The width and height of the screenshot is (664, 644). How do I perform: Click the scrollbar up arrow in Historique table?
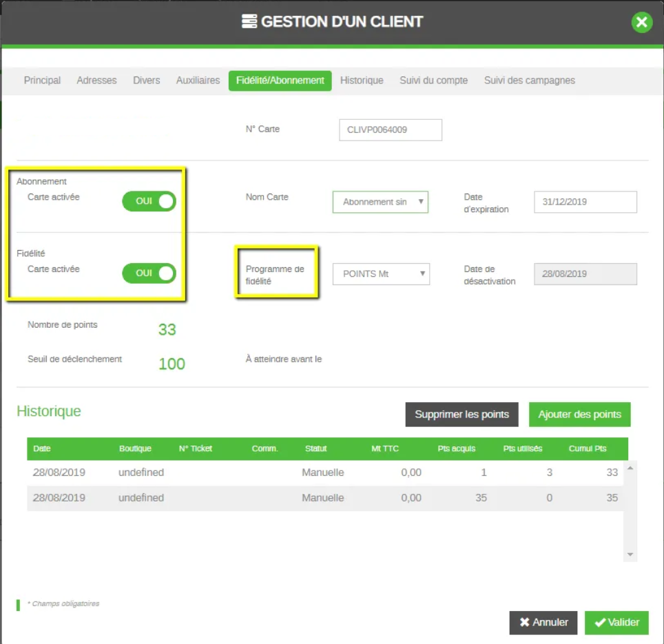[630, 468]
